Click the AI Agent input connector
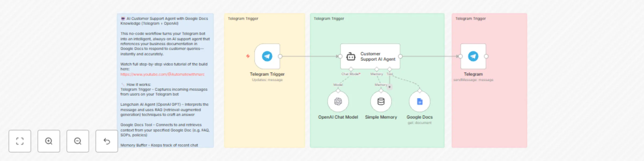The width and height of the screenshot is (644, 161). [x=340, y=56]
